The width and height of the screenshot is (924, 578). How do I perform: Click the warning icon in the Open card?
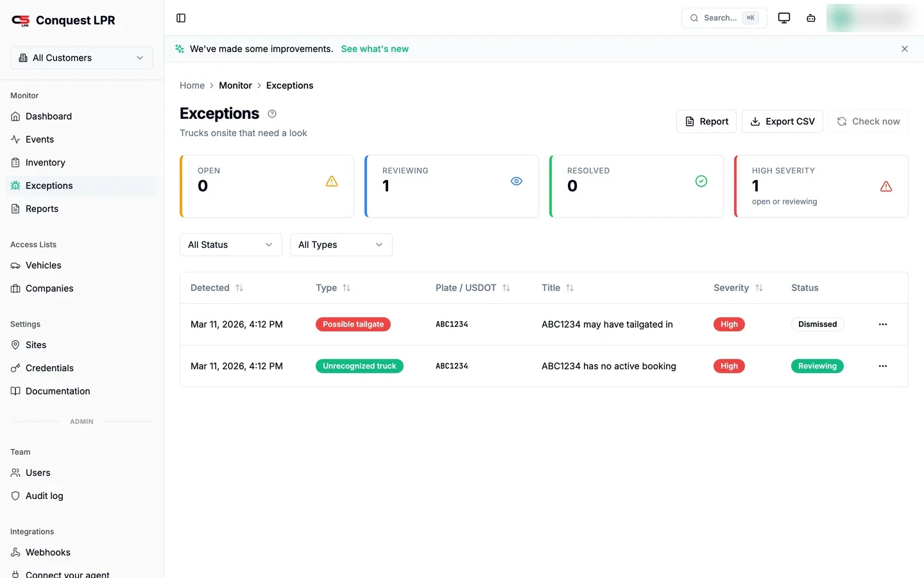pos(332,181)
